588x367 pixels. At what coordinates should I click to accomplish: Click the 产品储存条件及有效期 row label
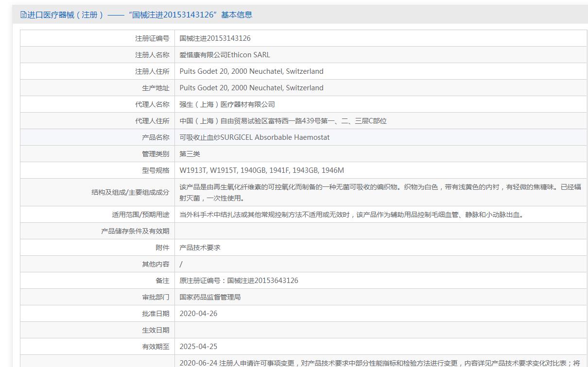(135, 231)
